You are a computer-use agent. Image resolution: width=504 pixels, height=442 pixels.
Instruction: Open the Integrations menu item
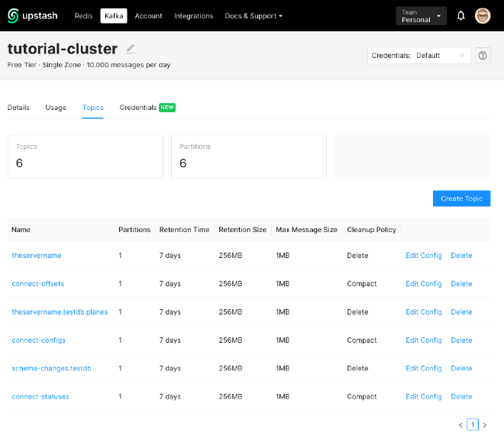193,16
